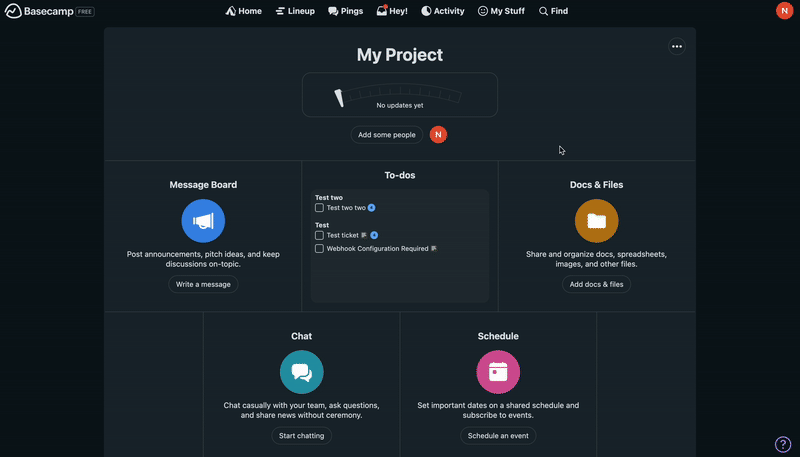This screenshot has height=457, width=800.
Task: Open the project options ellipsis menu
Action: [677, 46]
